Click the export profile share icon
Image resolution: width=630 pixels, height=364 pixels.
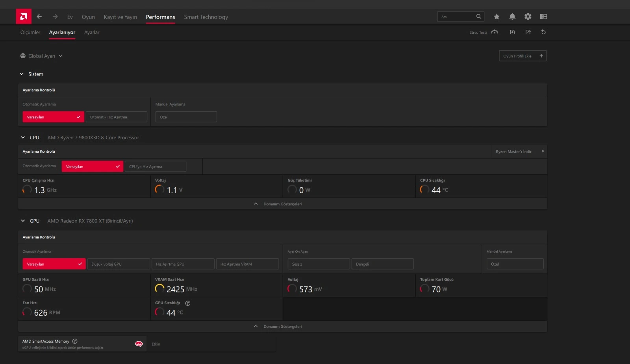pyautogui.click(x=528, y=32)
